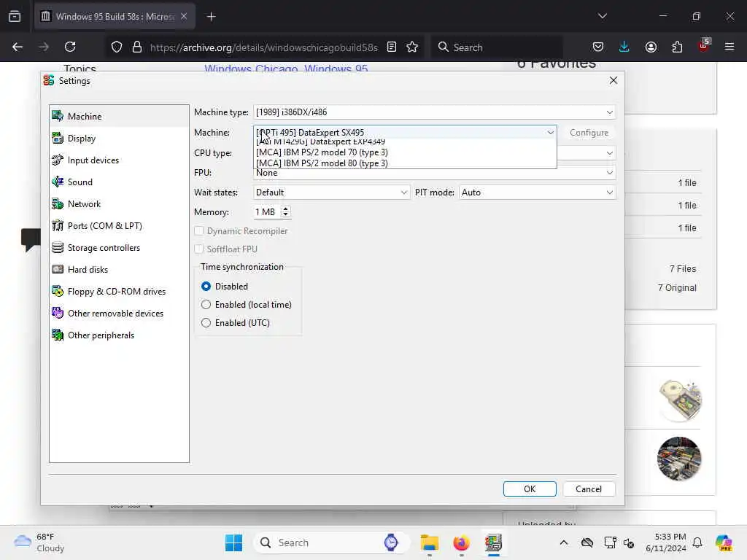List all Firefox tabs chevron

pyautogui.click(x=602, y=16)
